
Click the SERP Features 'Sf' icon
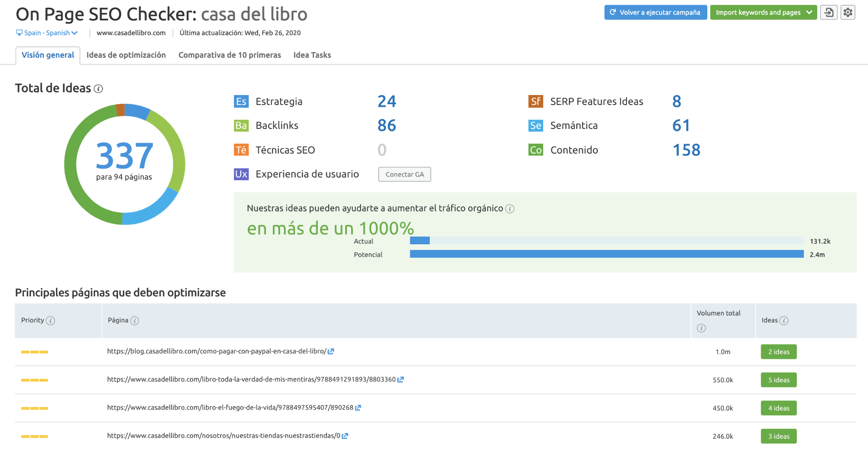tap(536, 102)
